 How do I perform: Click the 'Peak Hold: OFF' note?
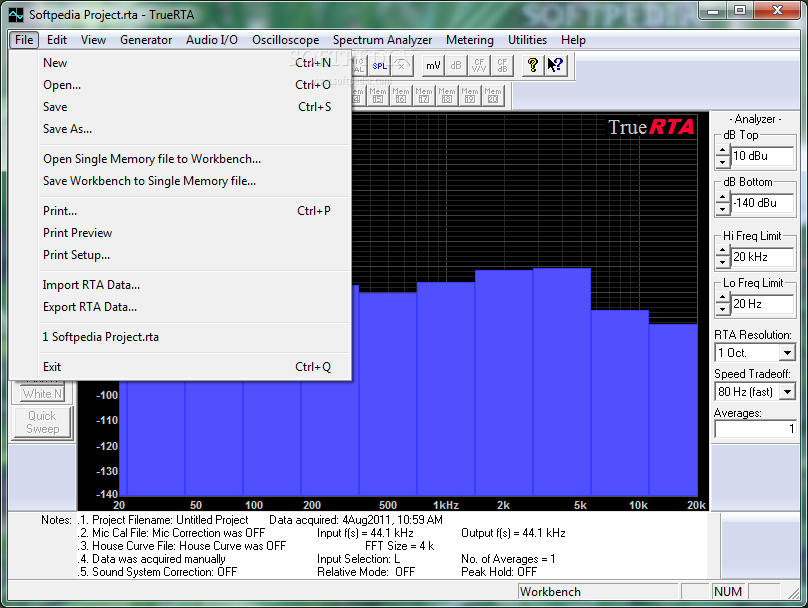coord(499,572)
